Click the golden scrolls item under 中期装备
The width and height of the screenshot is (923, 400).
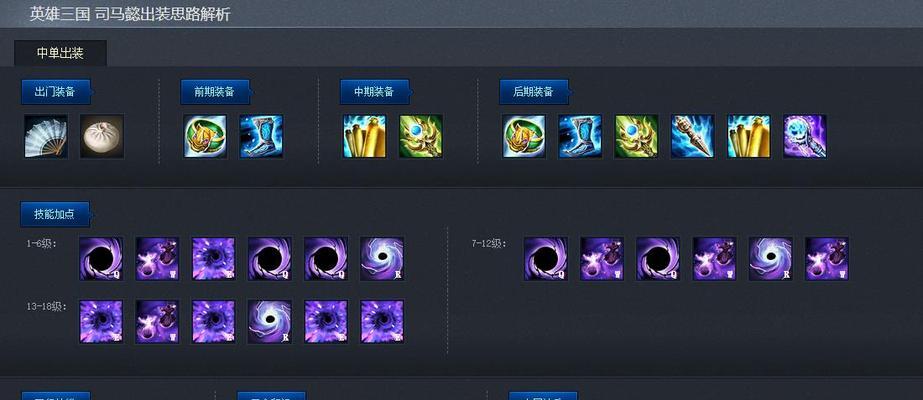(365, 136)
